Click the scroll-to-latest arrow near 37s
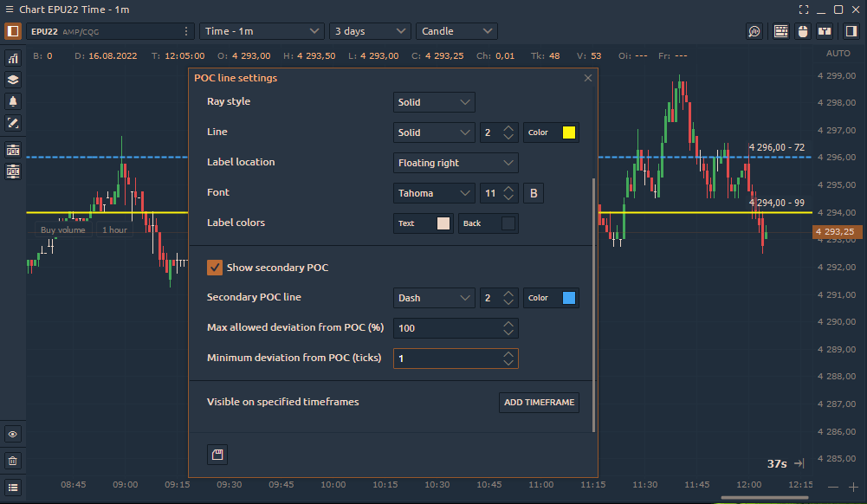This screenshot has height=504, width=867. click(799, 463)
